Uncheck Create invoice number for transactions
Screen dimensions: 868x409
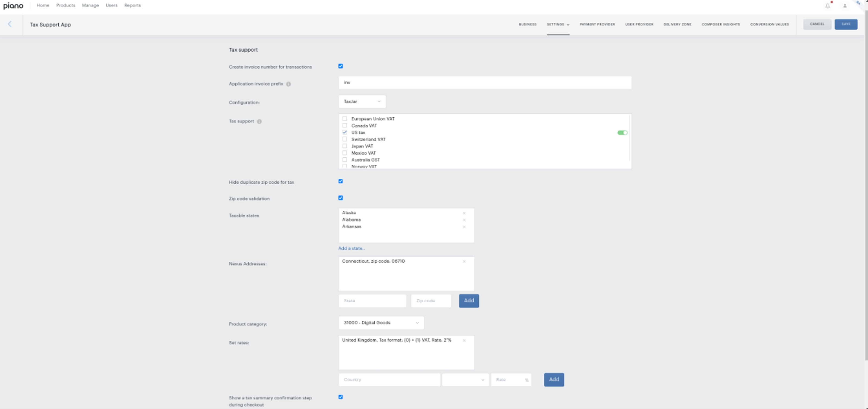pyautogui.click(x=340, y=66)
